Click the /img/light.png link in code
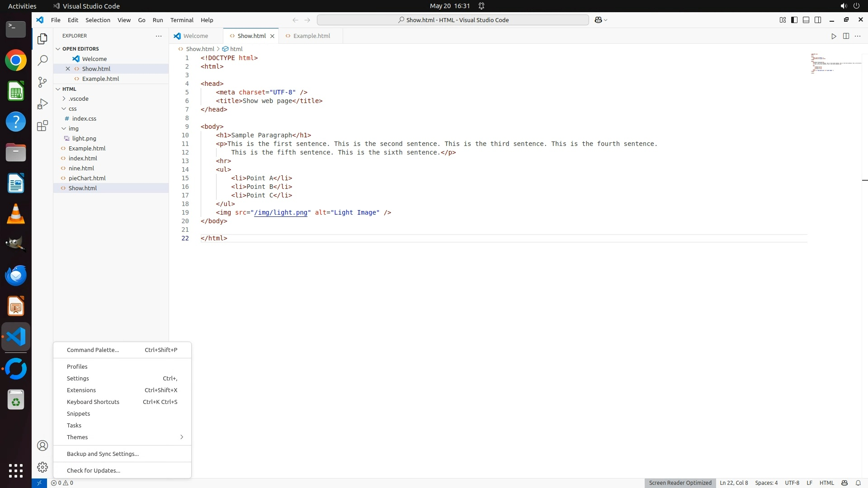 click(280, 212)
